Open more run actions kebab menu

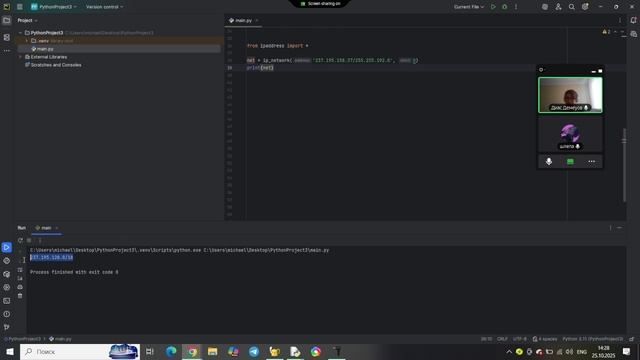(516, 7)
